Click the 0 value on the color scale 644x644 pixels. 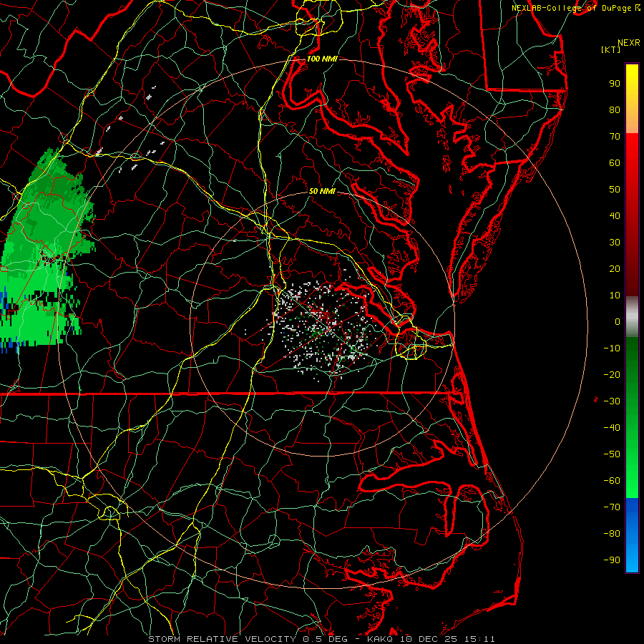click(618, 321)
